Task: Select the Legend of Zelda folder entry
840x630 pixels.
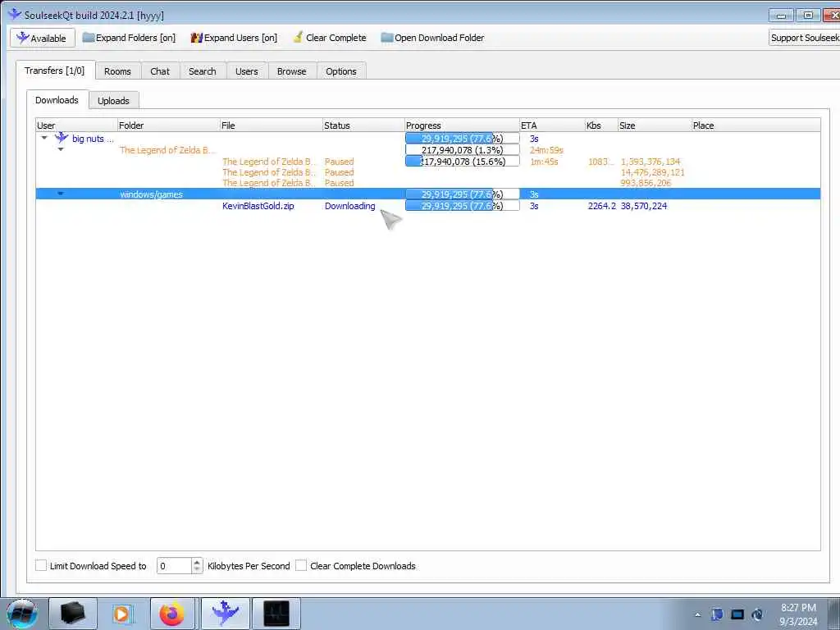Action: [x=167, y=150]
